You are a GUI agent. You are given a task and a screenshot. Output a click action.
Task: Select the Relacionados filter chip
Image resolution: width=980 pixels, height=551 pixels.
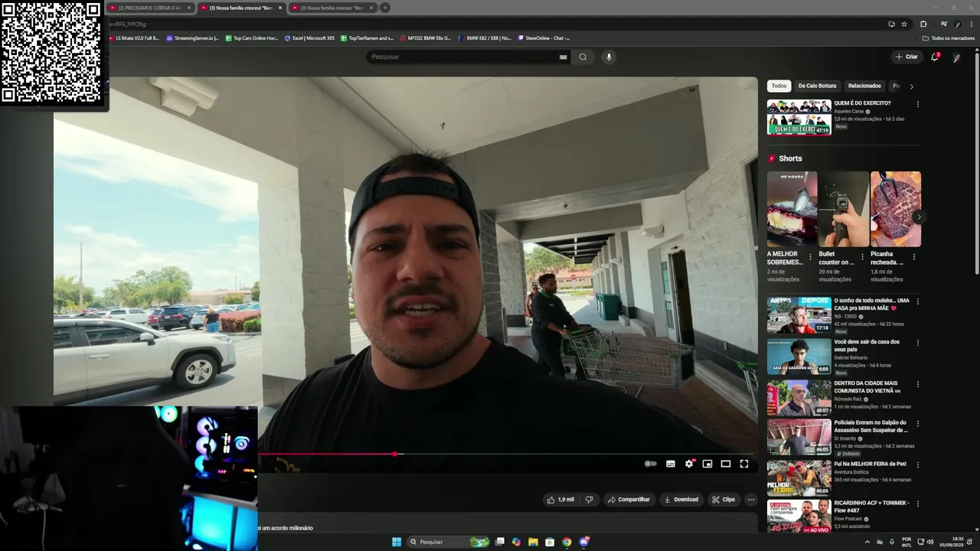[x=864, y=86]
